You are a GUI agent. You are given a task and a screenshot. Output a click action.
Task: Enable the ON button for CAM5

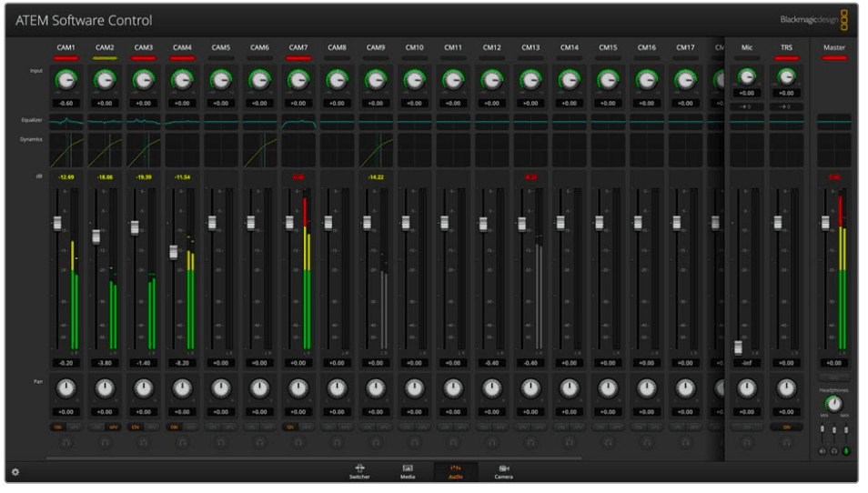(x=213, y=428)
